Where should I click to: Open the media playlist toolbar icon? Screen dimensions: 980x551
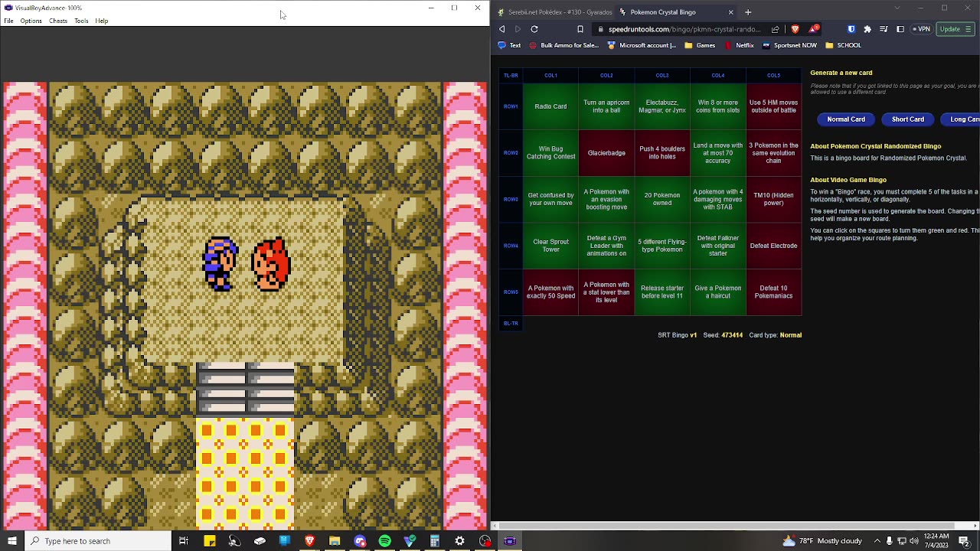[884, 29]
